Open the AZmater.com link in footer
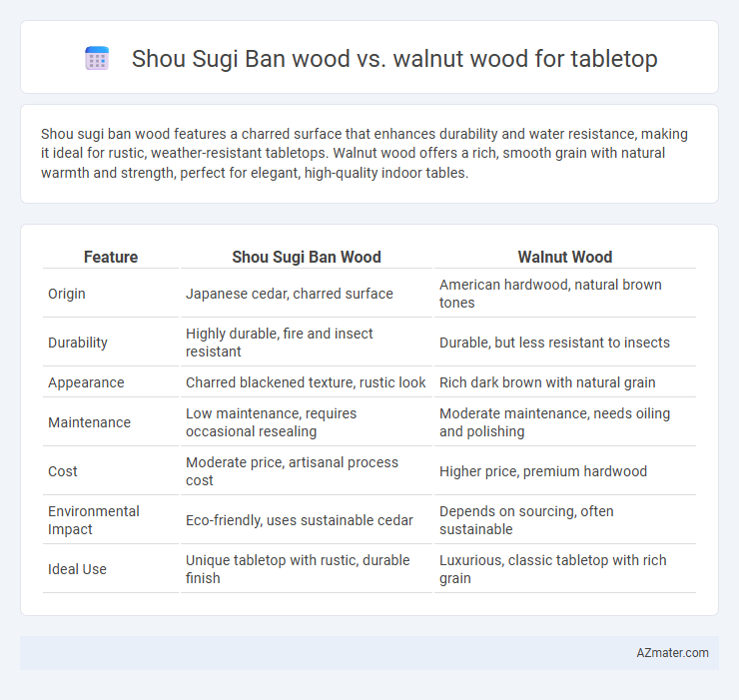739x700 pixels. point(672,652)
